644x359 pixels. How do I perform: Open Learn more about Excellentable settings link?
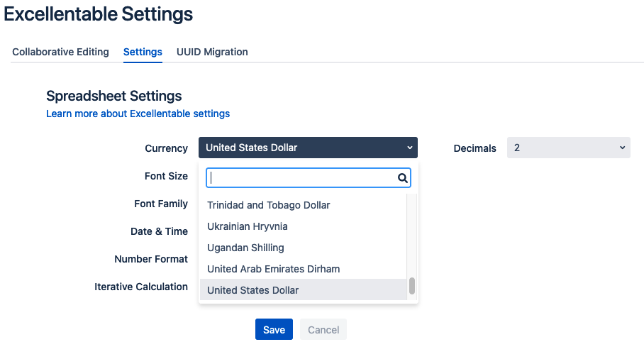click(138, 114)
